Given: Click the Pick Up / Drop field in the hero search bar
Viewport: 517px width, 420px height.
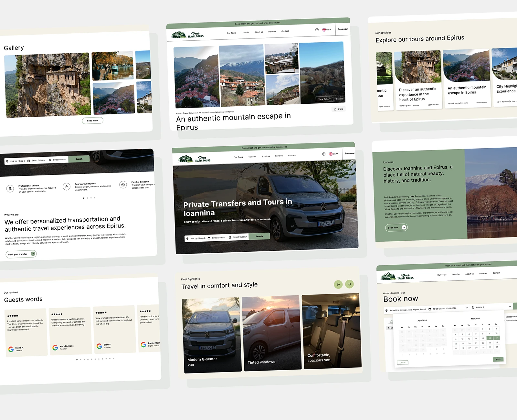Looking at the screenshot, I should (x=196, y=238).
